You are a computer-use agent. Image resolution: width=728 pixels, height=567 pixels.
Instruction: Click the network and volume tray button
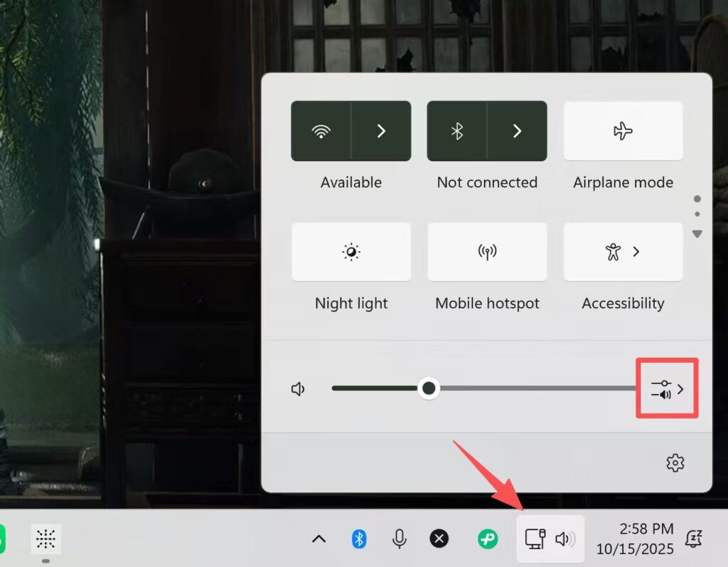click(x=550, y=539)
